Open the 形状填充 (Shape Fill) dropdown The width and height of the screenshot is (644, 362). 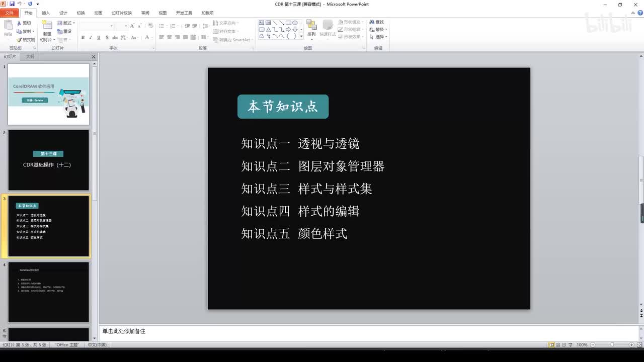pyautogui.click(x=350, y=22)
